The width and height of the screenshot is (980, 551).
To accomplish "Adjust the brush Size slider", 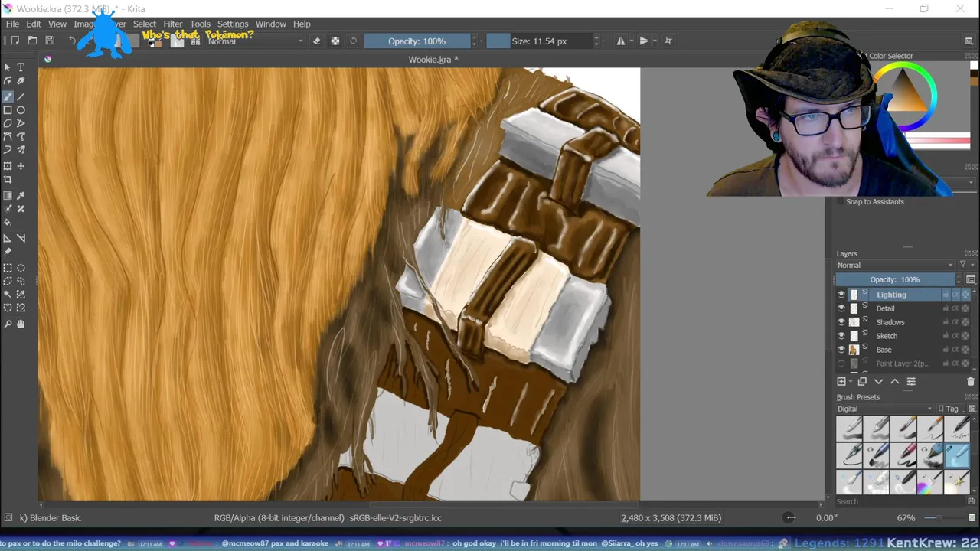I will coord(539,41).
